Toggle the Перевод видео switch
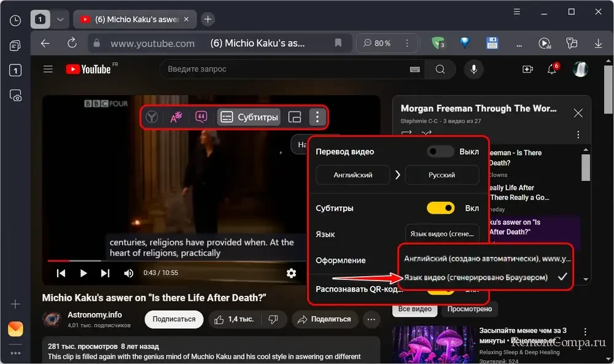The width and height of the screenshot is (614, 364). 440,152
